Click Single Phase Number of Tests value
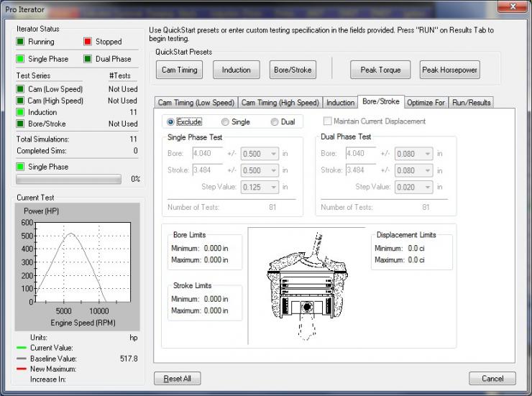Viewport: 532px width, 396px height. [x=272, y=207]
